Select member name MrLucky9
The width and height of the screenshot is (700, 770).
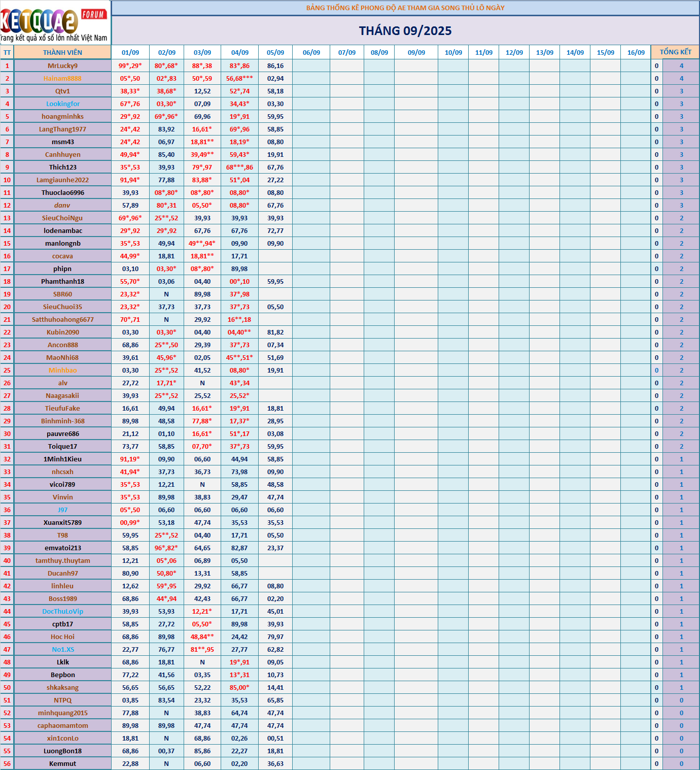(62, 65)
